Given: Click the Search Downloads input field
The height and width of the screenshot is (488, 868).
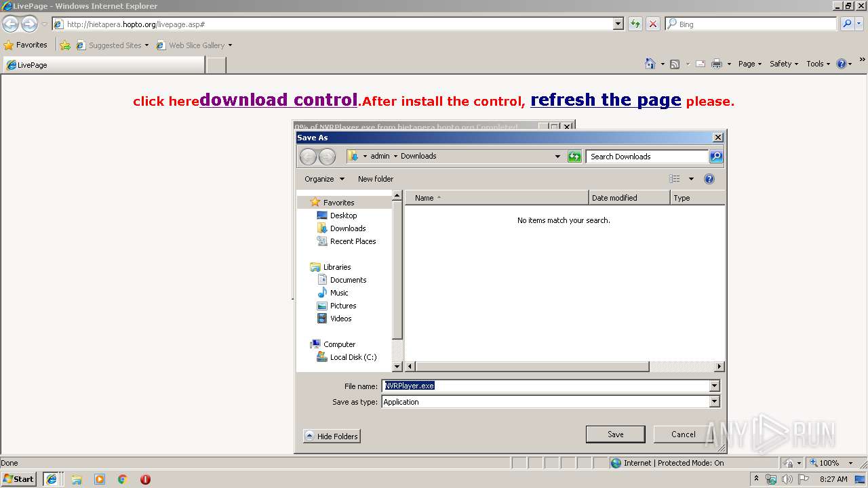Looking at the screenshot, I should [x=648, y=157].
